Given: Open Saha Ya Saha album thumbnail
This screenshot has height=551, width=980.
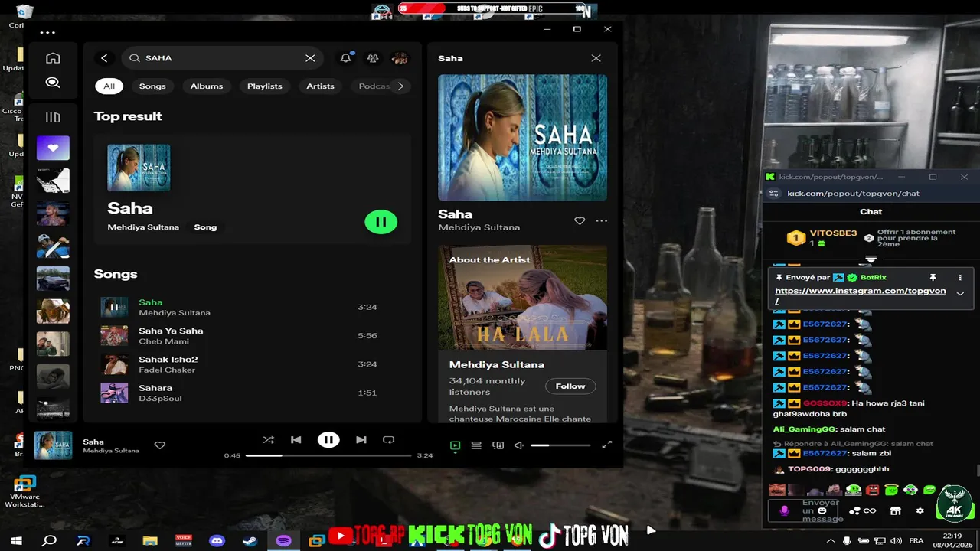Looking at the screenshot, I should point(114,336).
